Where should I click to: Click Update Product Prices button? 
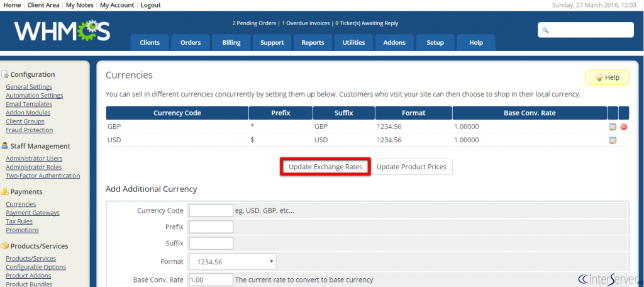[411, 167]
